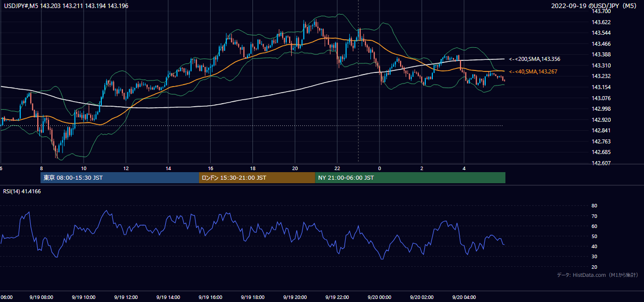Click the 143.388 price axis label
This screenshot has height=302, width=644.
coord(602,54)
